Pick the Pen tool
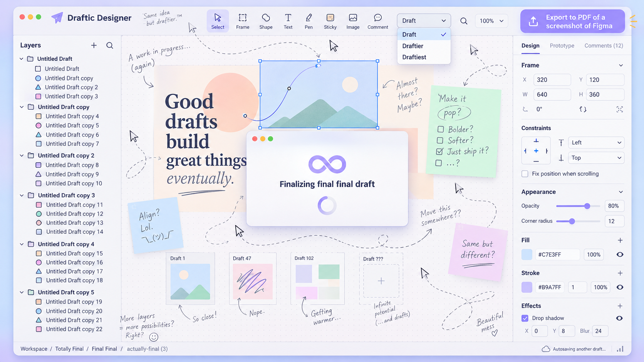 click(x=309, y=21)
